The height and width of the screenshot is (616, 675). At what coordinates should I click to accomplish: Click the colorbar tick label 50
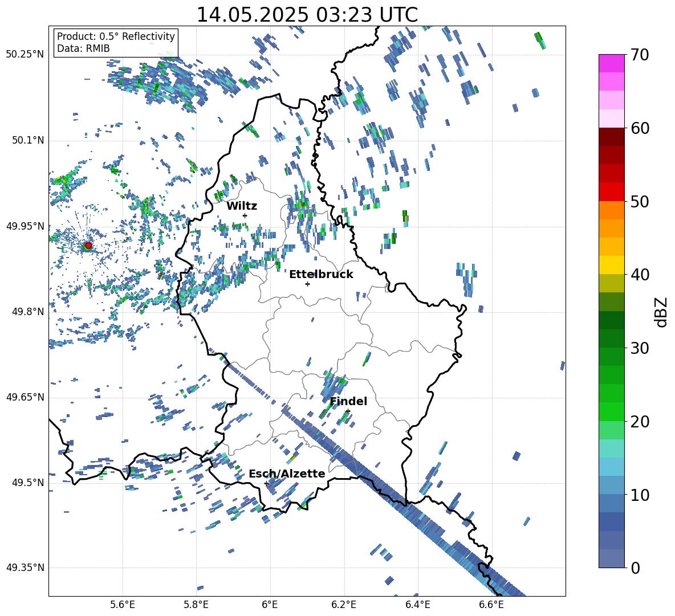pos(640,201)
